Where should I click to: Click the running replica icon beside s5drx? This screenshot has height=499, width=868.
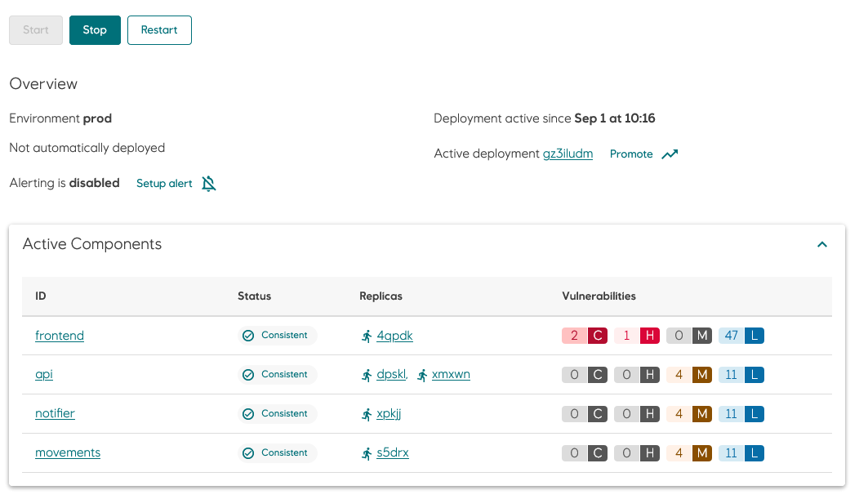click(365, 452)
